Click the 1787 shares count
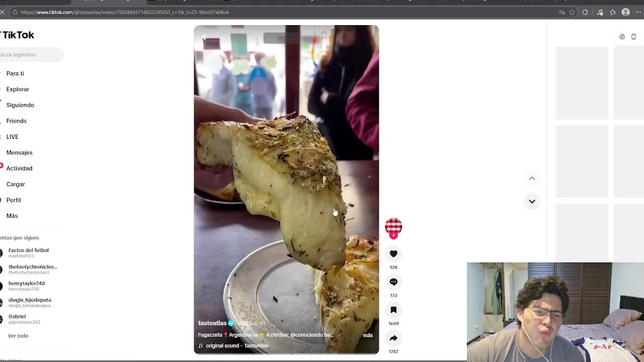Image resolution: width=644 pixels, height=362 pixels. 393,352
